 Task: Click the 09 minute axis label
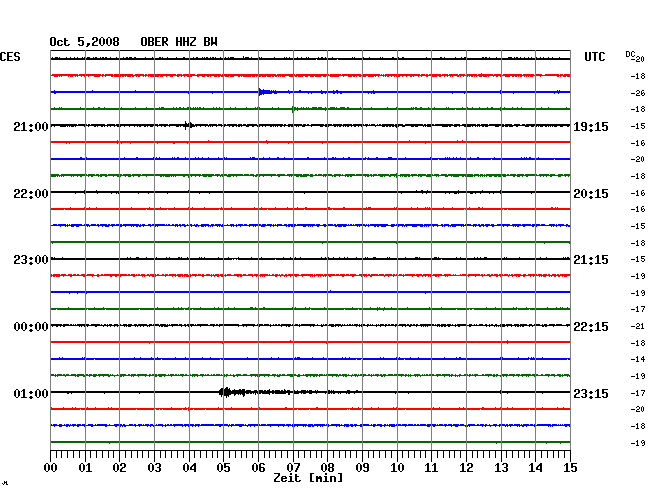[362, 468]
